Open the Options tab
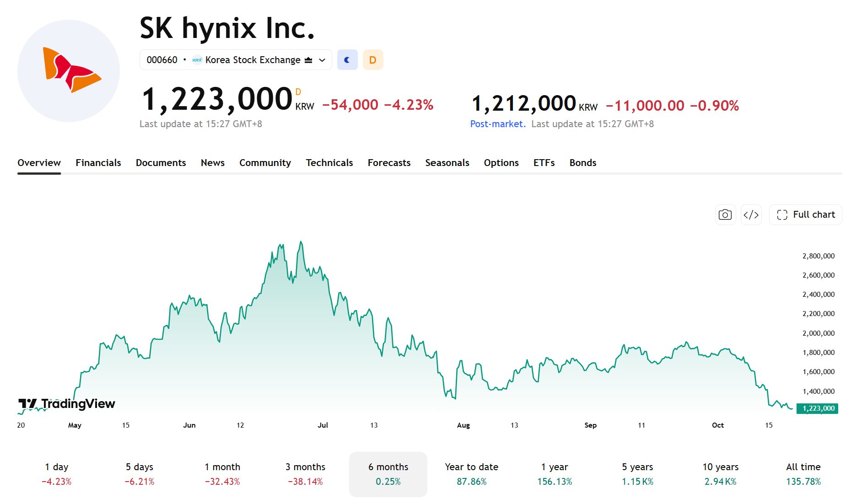The height and width of the screenshot is (504, 862). (x=501, y=163)
